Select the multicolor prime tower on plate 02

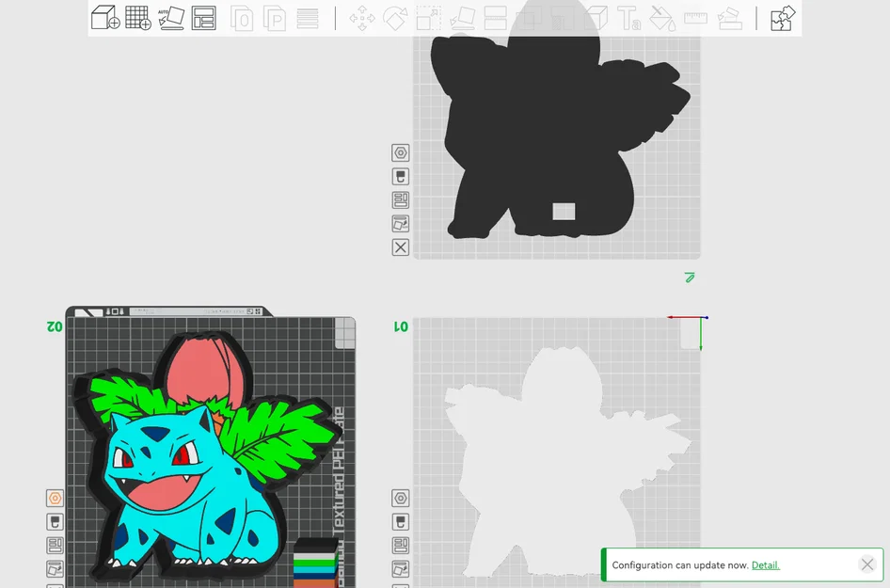point(315,563)
